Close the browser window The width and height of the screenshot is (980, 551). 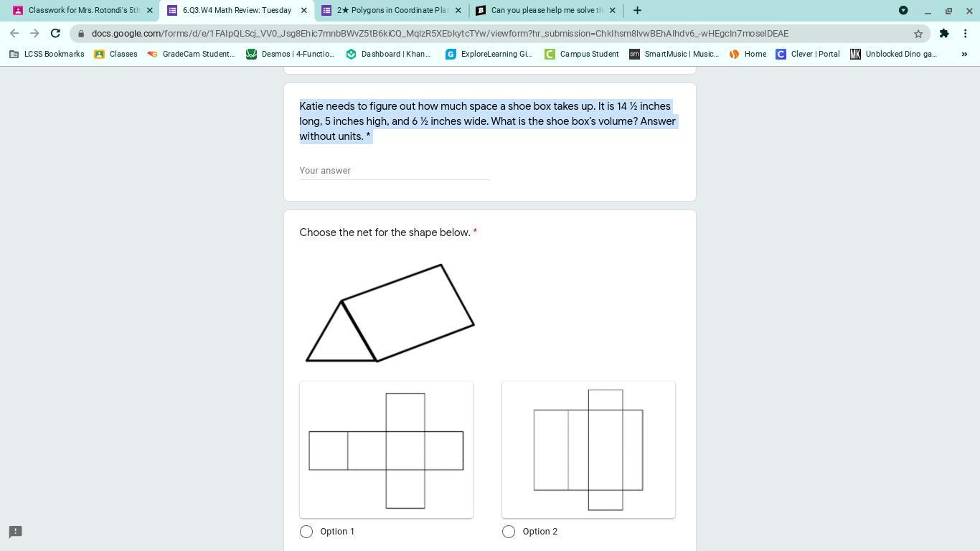[x=968, y=10]
